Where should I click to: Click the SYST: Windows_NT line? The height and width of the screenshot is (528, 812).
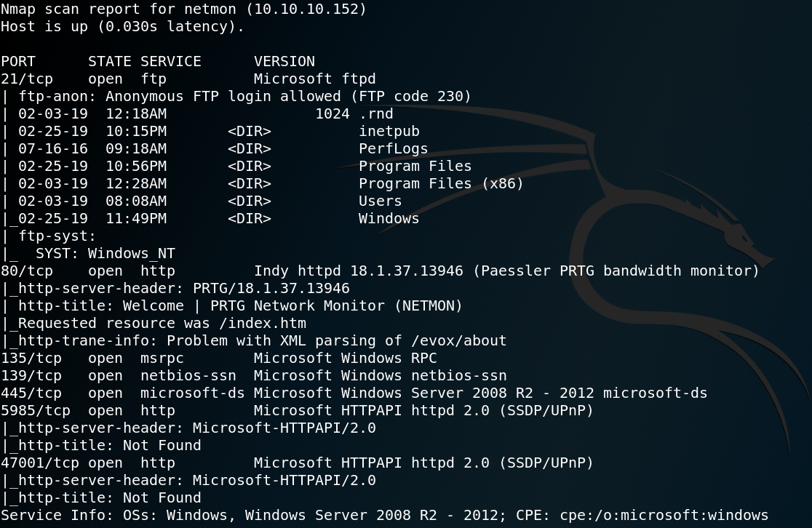[105, 254]
